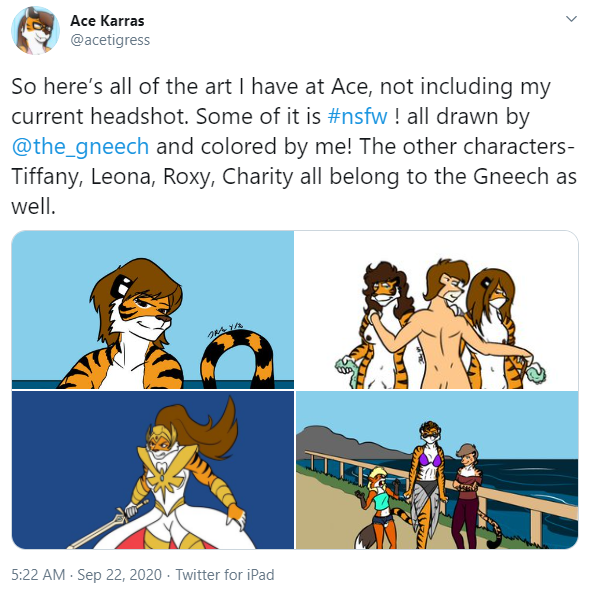The image size is (591, 591).
Task: Click the Sep 22, 2020 date
Action: [119, 575]
